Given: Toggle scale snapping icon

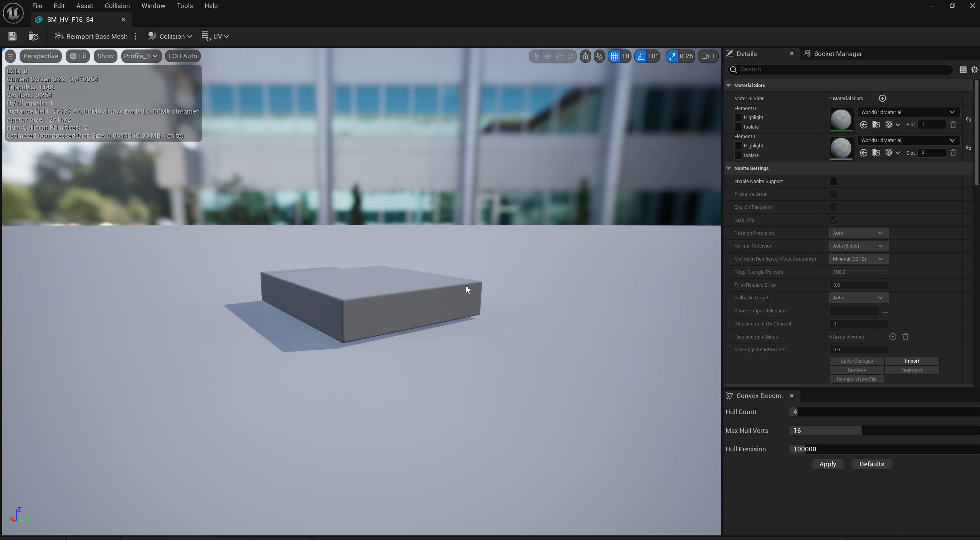Looking at the screenshot, I should click(672, 56).
